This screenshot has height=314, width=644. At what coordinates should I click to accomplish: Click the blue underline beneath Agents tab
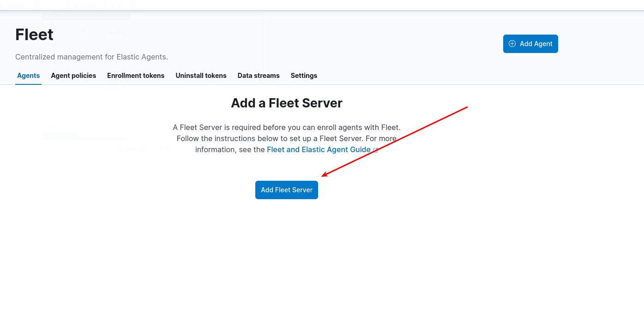28,84
